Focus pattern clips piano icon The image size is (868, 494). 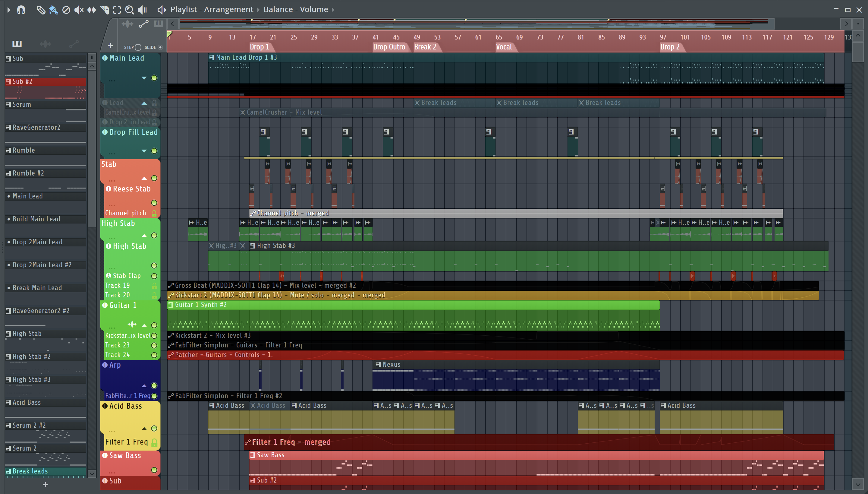pos(158,24)
